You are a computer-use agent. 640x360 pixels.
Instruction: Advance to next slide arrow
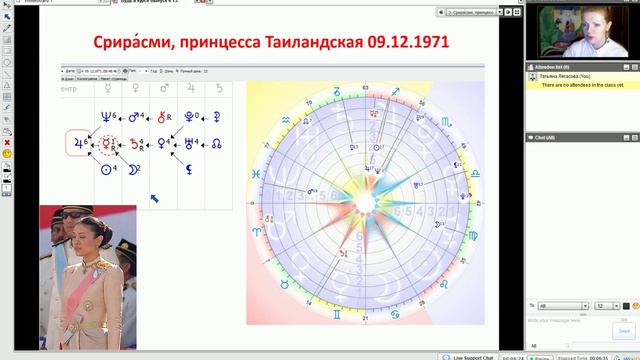tap(508, 12)
